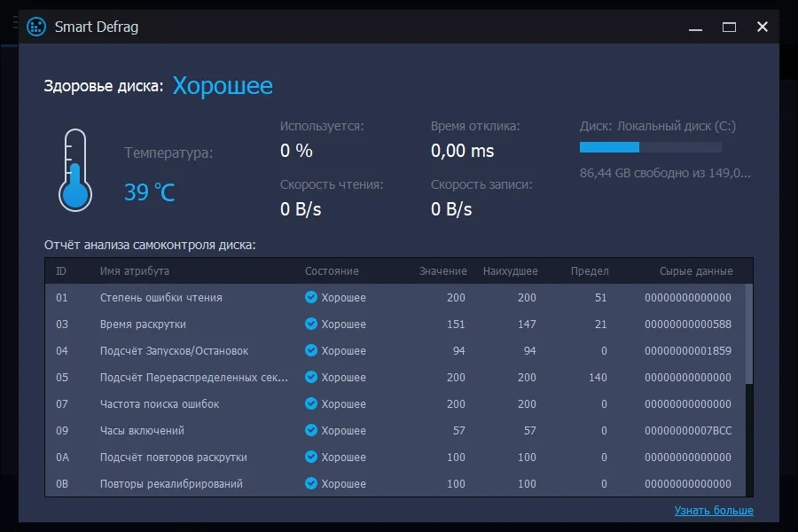Click checkmark icon in Подсчёт Перераспределенных row

pyautogui.click(x=311, y=377)
